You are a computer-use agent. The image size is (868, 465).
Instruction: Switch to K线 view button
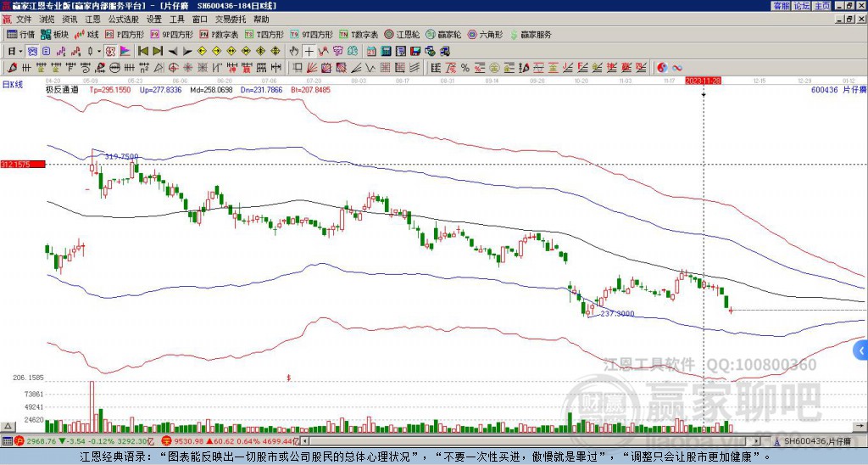click(86, 34)
